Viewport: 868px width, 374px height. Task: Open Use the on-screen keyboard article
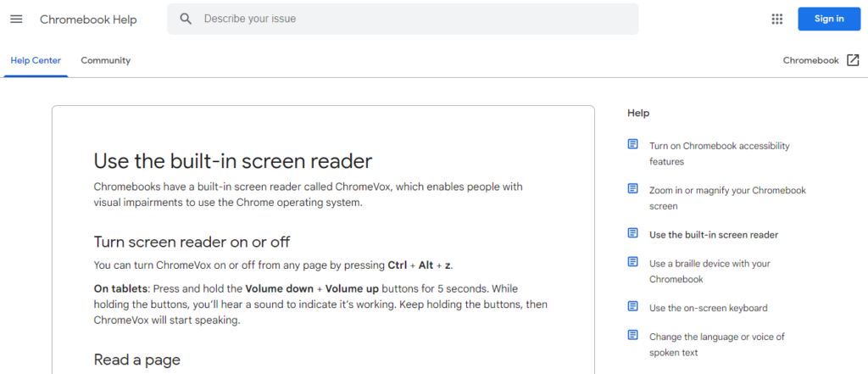coord(708,308)
